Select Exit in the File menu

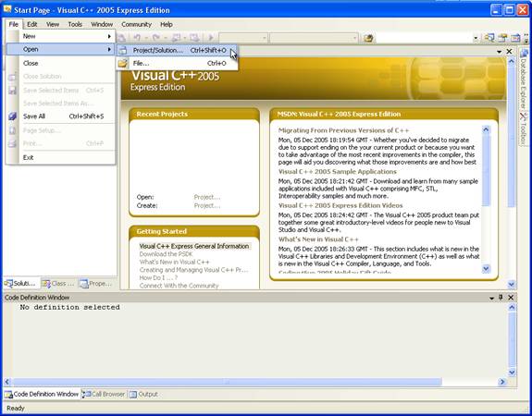[x=61, y=157]
